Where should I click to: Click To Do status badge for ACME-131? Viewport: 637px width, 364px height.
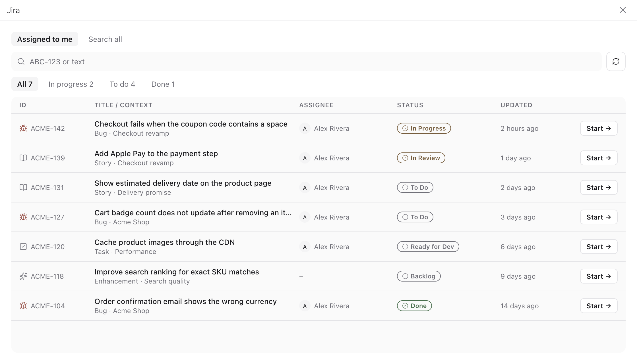(415, 187)
